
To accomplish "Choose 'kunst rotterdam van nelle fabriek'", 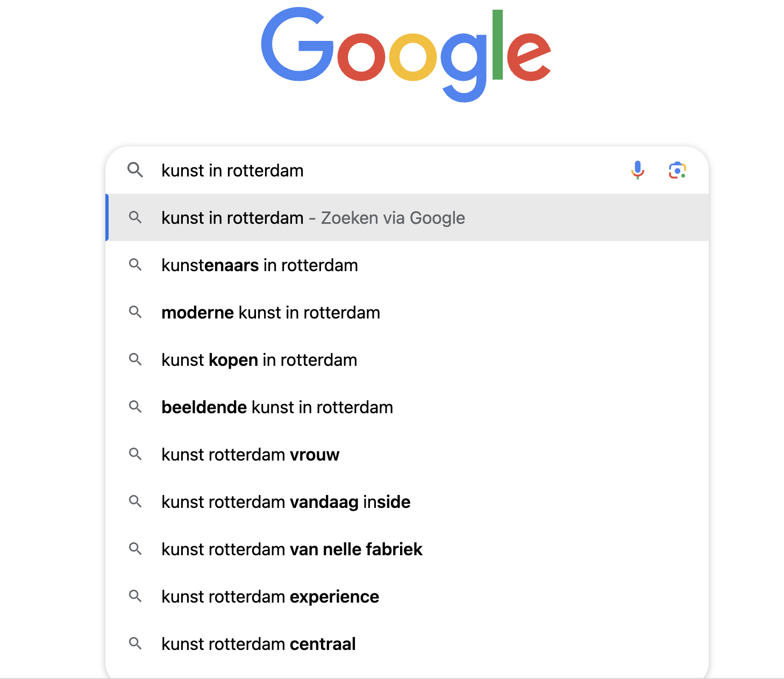I will coord(407,549).
